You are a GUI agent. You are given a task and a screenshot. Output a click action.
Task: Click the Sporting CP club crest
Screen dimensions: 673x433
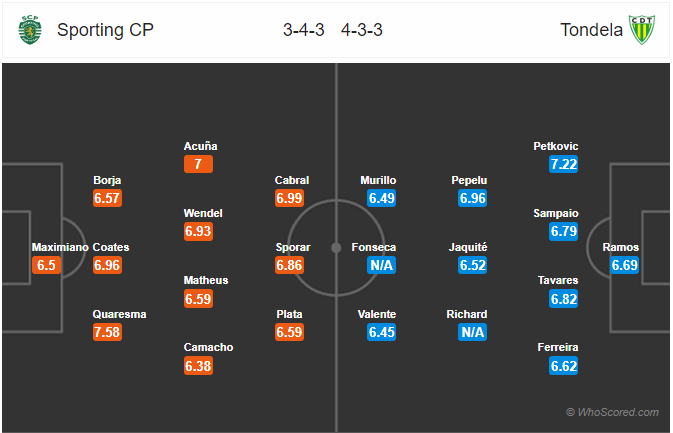[x=30, y=30]
